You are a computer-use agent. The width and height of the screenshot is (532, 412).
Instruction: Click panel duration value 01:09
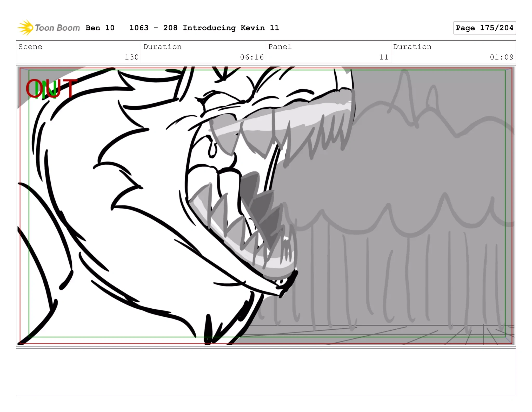click(x=502, y=57)
